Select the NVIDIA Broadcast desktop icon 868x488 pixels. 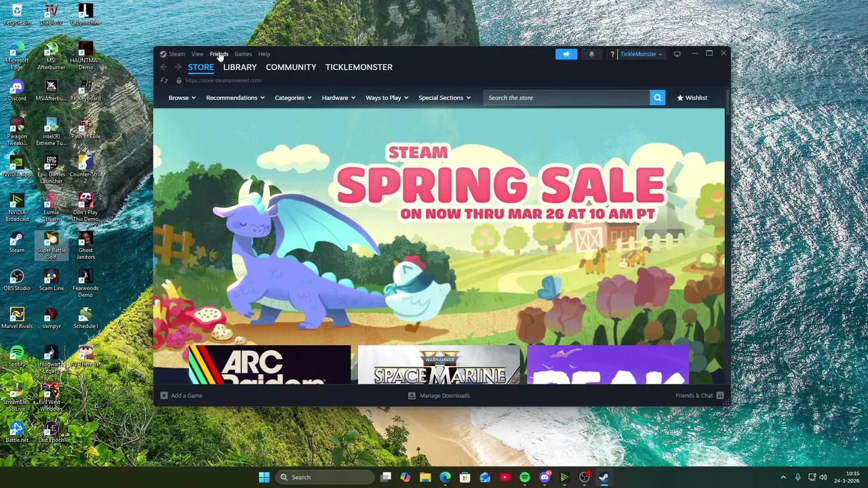coord(17,207)
